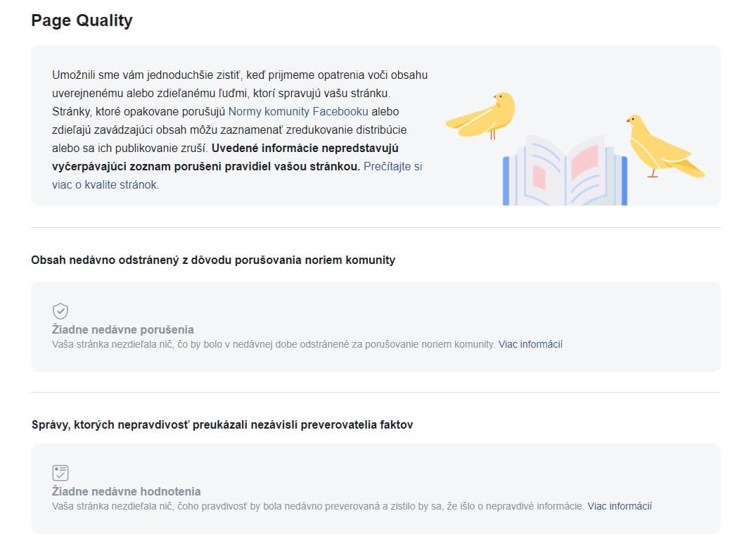Click the right yellow bird illustration

coord(665,146)
